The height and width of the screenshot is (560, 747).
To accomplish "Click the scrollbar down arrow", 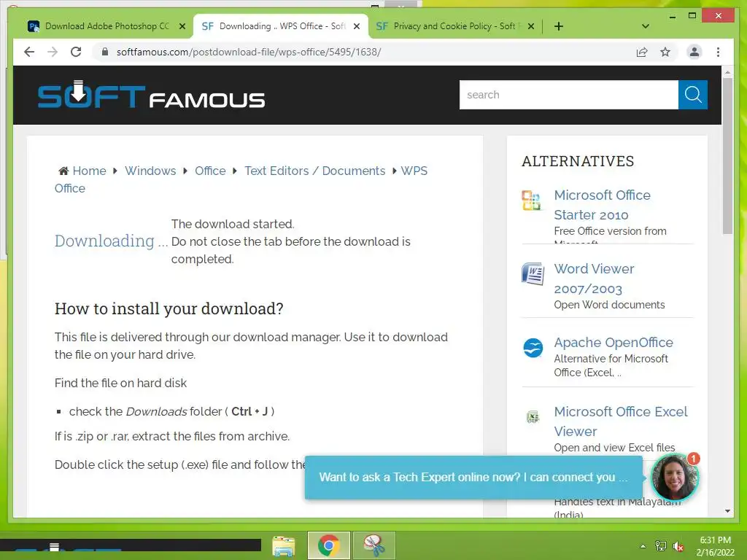I will 727,511.
